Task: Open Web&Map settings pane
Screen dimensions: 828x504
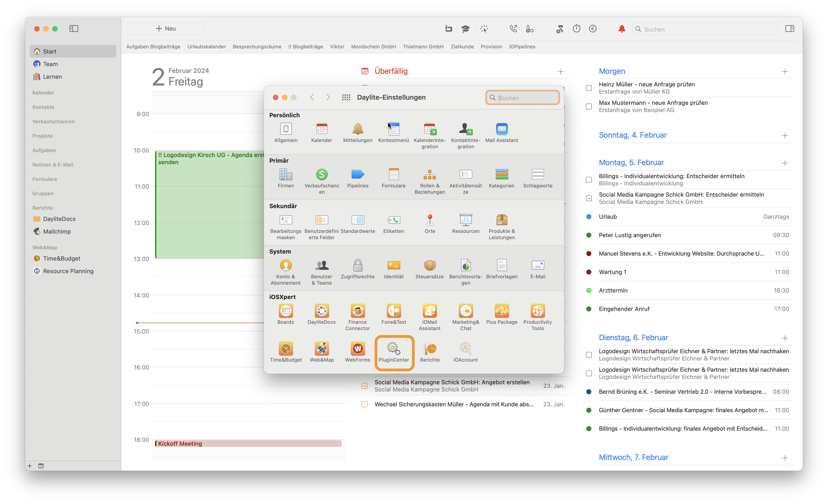Action: 322,352
